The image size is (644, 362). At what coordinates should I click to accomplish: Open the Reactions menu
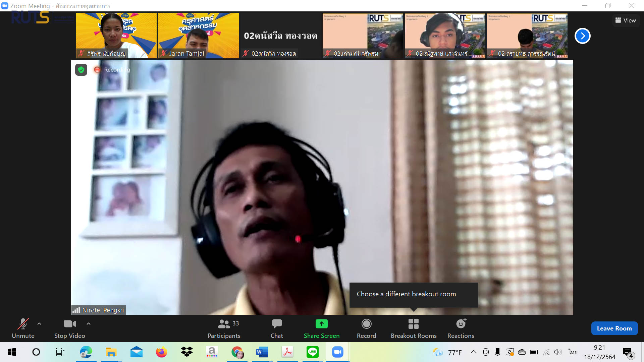pyautogui.click(x=461, y=328)
